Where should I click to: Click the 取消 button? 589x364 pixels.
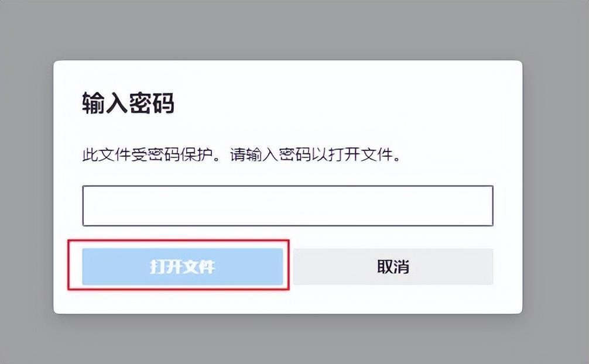pos(393,267)
